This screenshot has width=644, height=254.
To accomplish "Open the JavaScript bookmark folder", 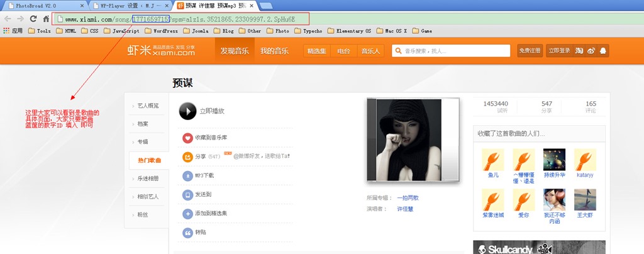I will pyautogui.click(x=121, y=31).
